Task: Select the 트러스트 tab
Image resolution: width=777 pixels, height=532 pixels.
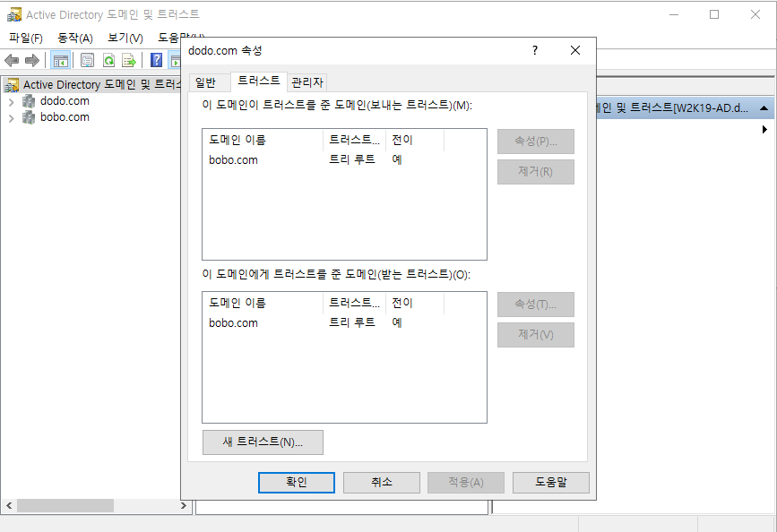Action: pos(259,81)
